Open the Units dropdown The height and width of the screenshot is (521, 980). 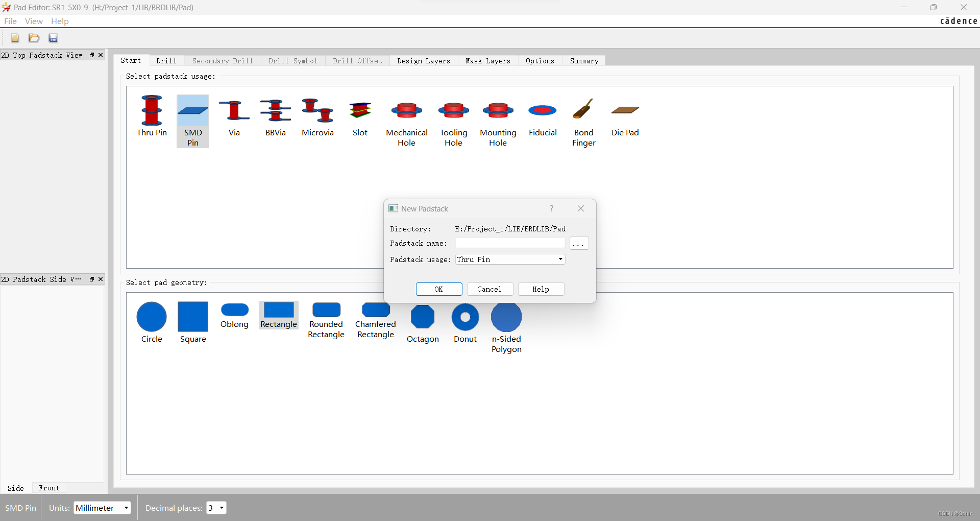(x=126, y=508)
